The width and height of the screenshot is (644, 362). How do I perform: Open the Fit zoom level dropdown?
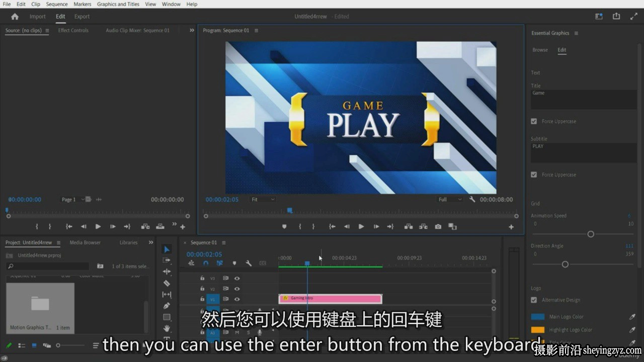pyautogui.click(x=263, y=200)
